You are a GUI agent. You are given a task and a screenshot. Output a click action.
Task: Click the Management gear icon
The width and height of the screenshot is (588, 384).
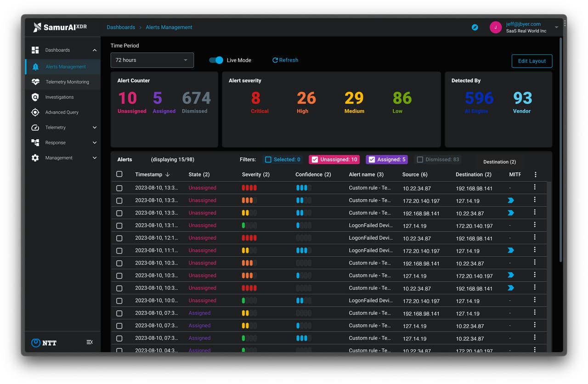[x=35, y=158]
